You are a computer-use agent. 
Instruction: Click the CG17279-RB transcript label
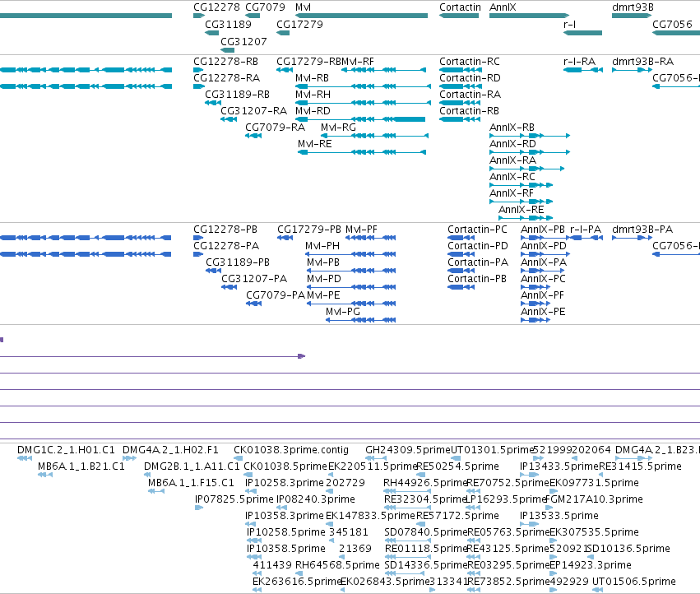click(308, 61)
